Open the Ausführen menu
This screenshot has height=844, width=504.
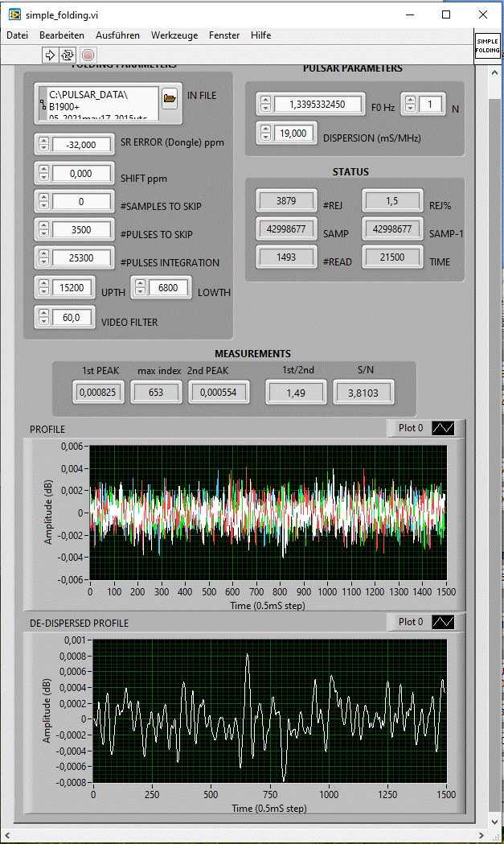pos(118,35)
